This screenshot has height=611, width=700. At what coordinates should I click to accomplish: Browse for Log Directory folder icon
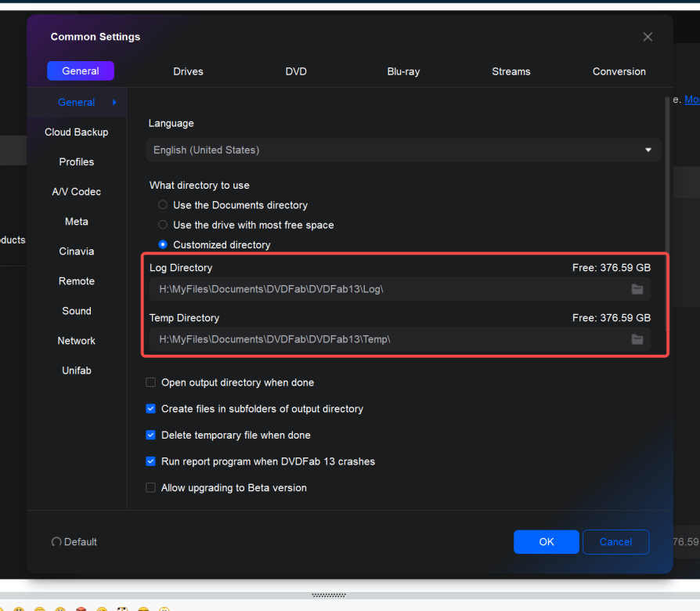point(637,289)
